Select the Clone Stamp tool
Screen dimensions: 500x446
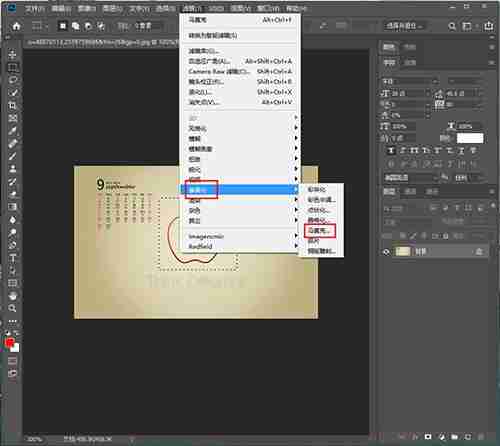(x=13, y=169)
